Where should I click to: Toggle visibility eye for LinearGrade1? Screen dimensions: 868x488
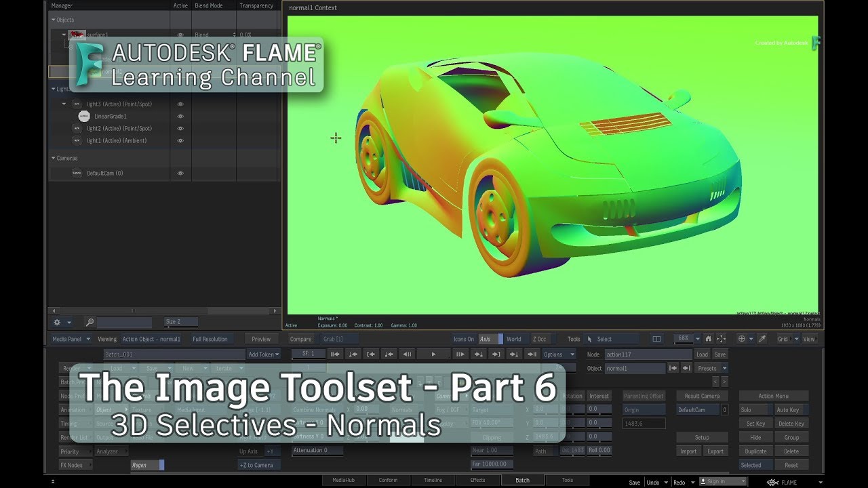pos(180,116)
